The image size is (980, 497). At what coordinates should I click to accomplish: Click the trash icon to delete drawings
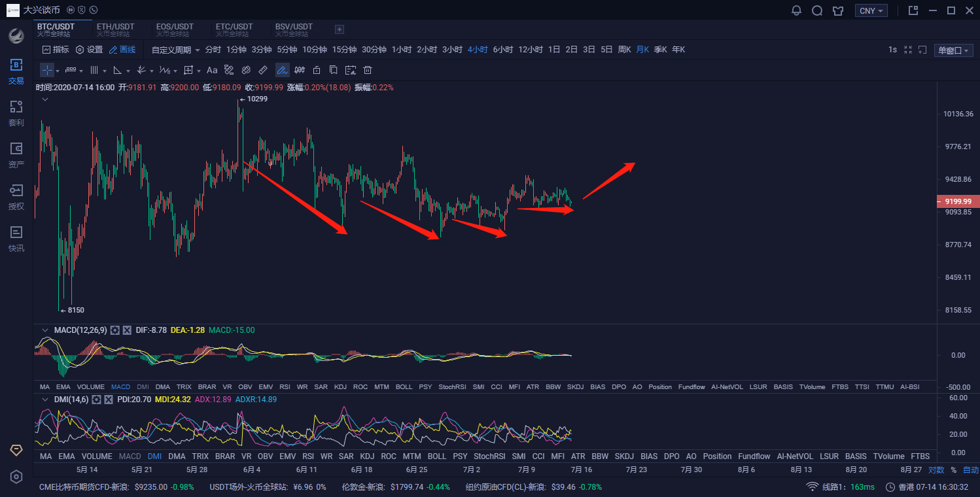[x=368, y=70]
